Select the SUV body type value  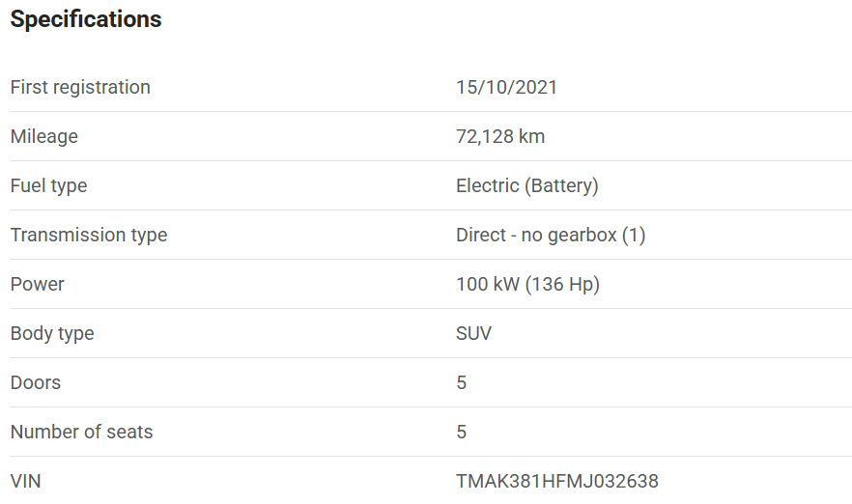[473, 333]
